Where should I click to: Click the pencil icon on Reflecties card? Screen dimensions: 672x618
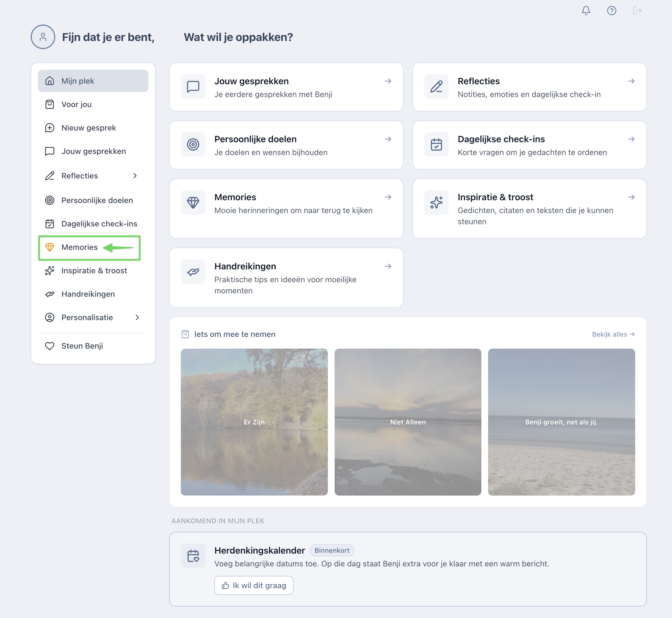click(436, 87)
